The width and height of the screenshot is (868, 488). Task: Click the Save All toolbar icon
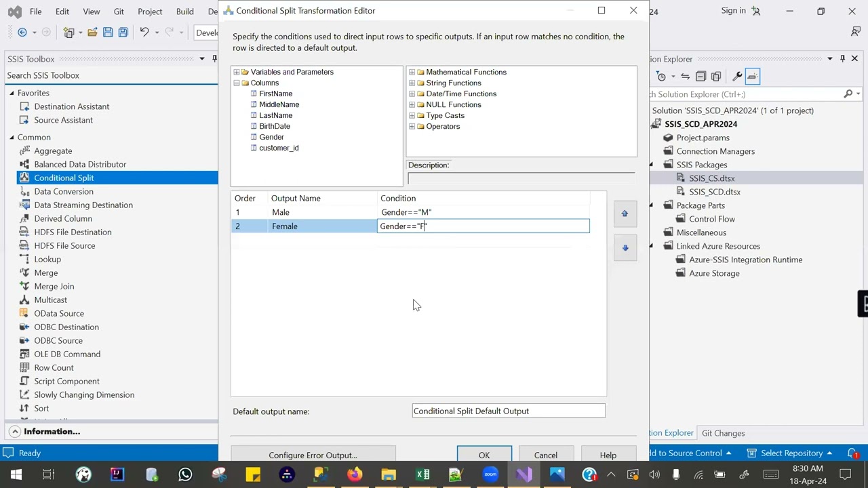[123, 33]
